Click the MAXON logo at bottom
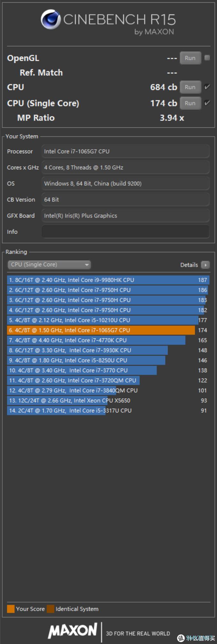 [72, 631]
